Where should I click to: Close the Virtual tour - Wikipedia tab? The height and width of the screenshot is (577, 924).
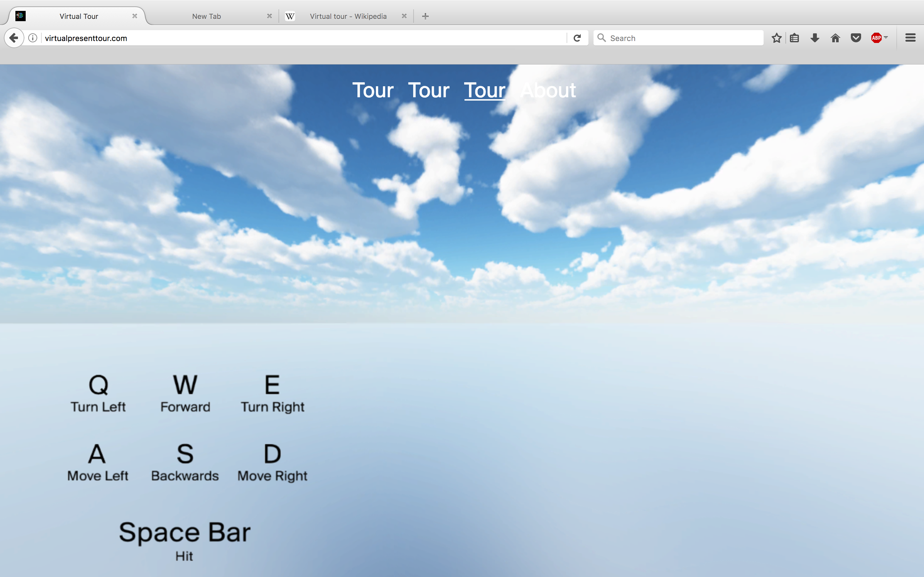point(404,16)
